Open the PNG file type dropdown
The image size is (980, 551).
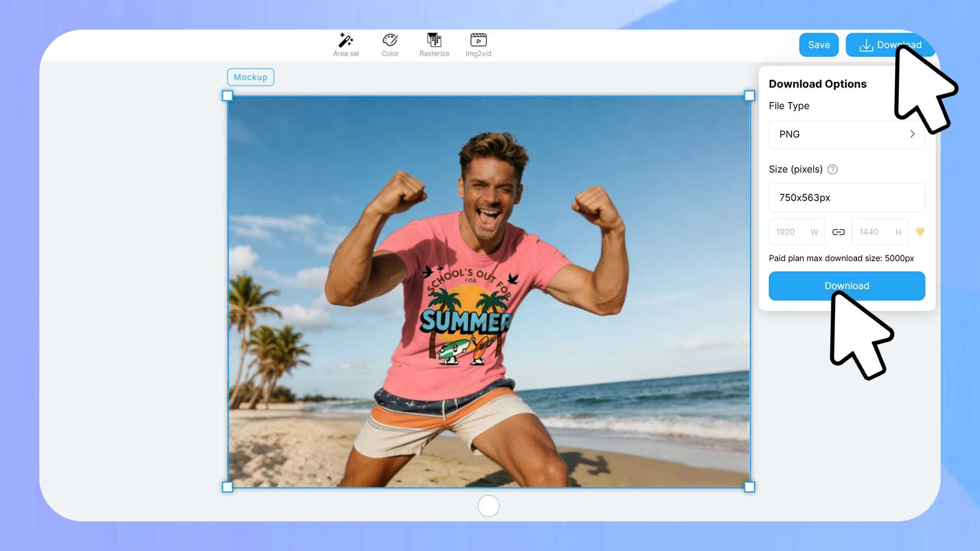847,134
